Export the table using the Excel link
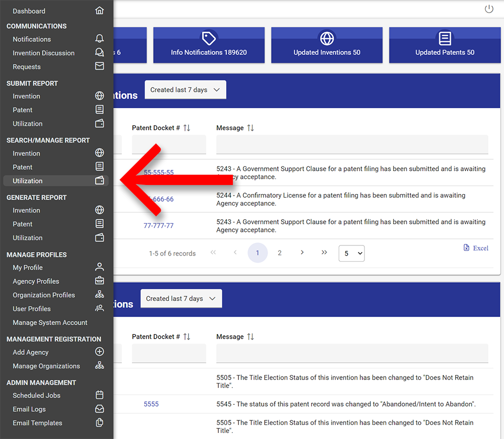This screenshot has width=504, height=439. (x=476, y=248)
